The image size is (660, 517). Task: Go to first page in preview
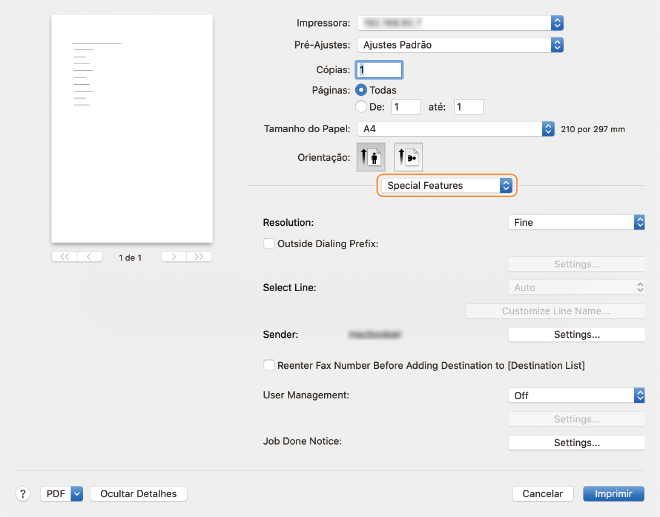65,257
